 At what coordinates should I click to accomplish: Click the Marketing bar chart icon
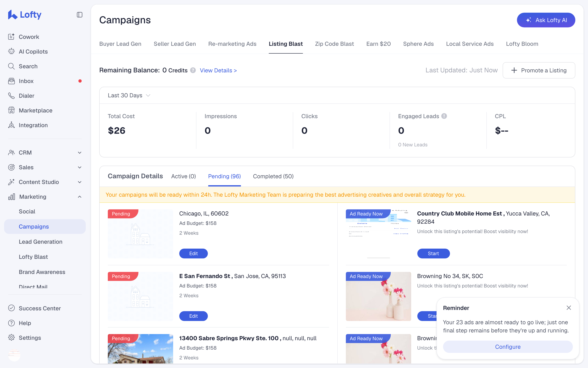[11, 197]
